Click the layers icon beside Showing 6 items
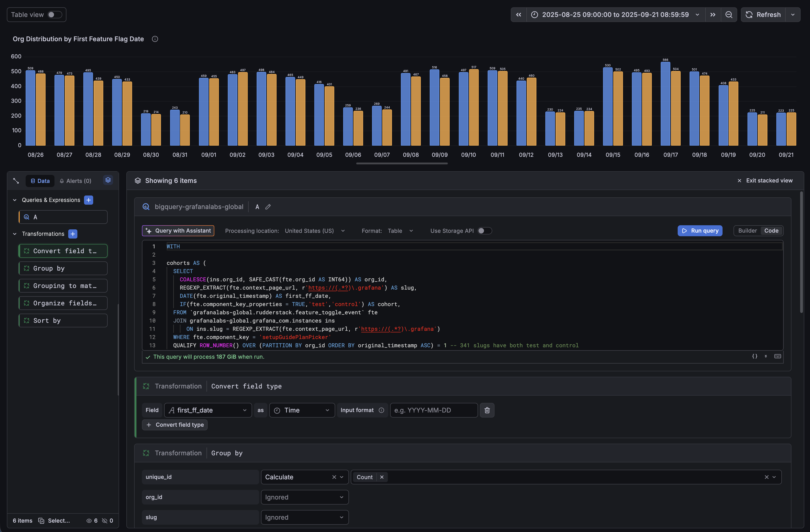The height and width of the screenshot is (532, 810). pyautogui.click(x=138, y=181)
